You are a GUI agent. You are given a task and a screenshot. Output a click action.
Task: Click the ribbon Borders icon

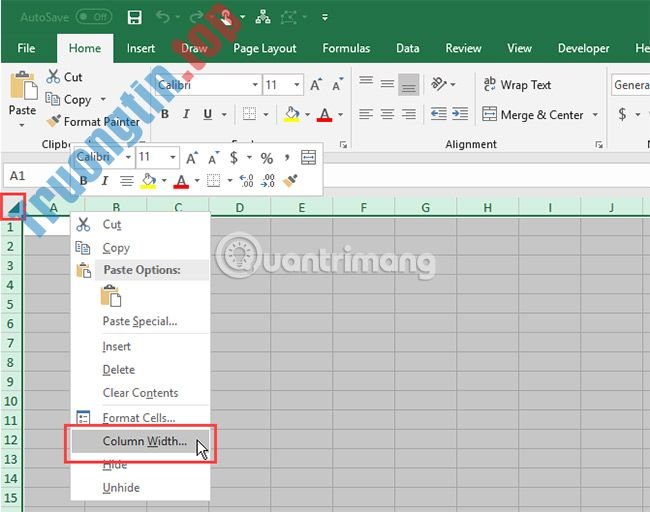(x=250, y=114)
